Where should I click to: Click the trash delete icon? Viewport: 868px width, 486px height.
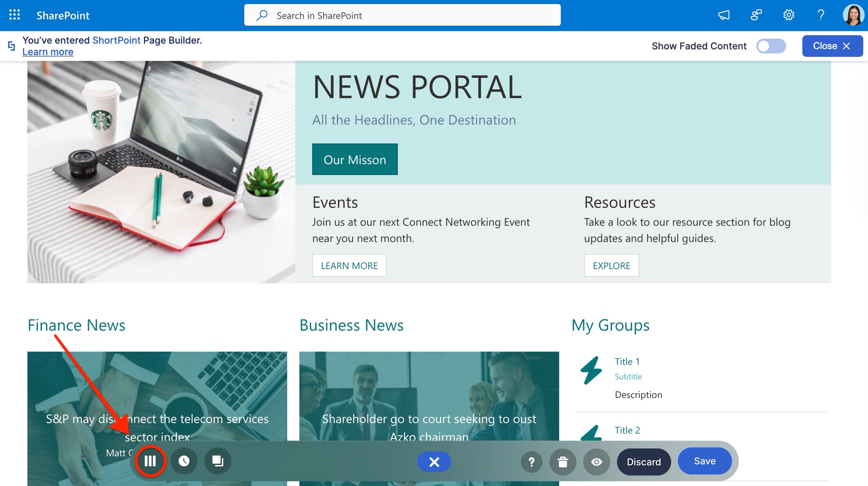[563, 462]
